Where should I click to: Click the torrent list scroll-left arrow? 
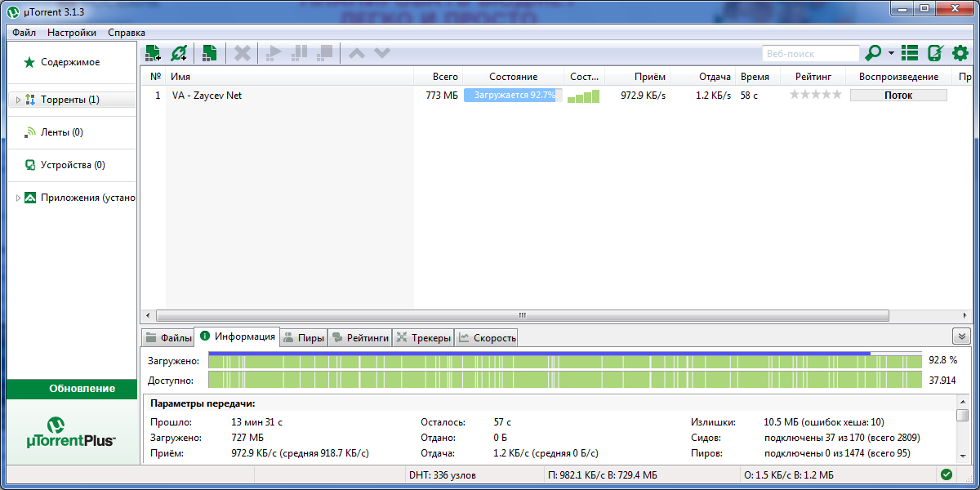coord(148,315)
